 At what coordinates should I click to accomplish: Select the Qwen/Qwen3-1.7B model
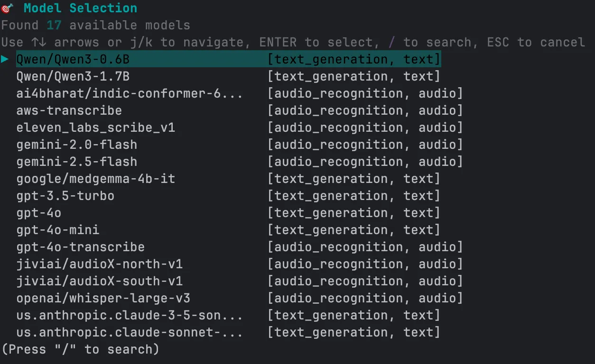[x=228, y=76]
